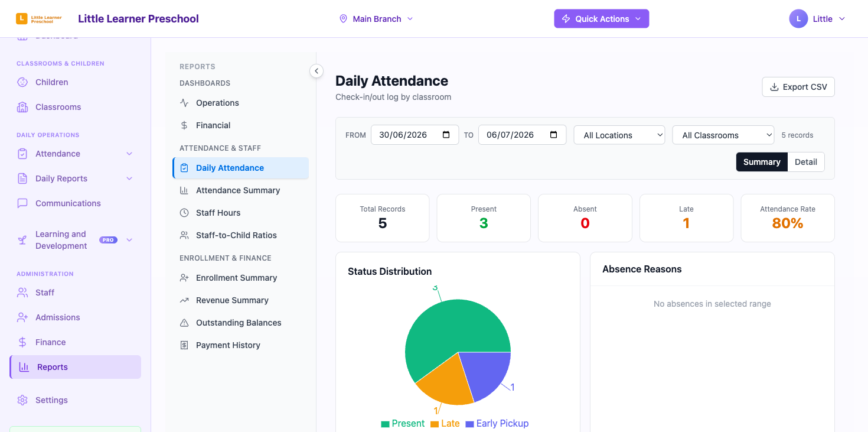Image resolution: width=868 pixels, height=432 pixels.
Task: Go to the Children page
Action: pyautogui.click(x=75, y=82)
